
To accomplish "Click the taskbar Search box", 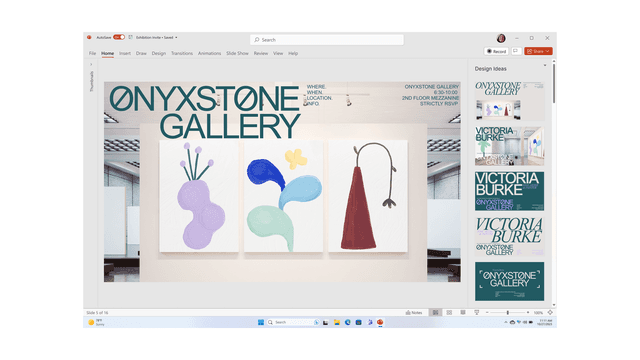I will [x=293, y=322].
